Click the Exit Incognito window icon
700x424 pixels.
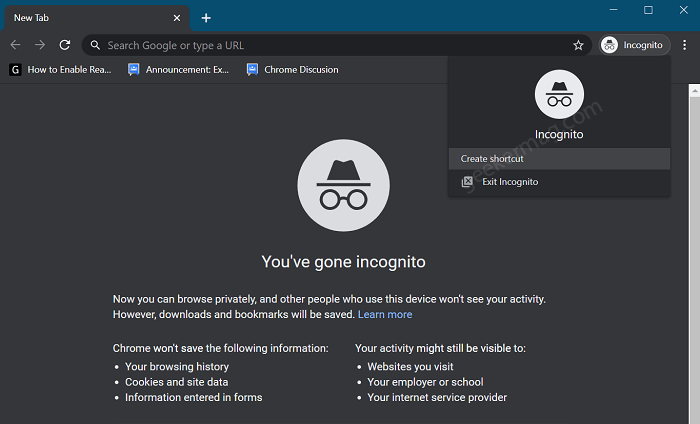[x=467, y=182]
